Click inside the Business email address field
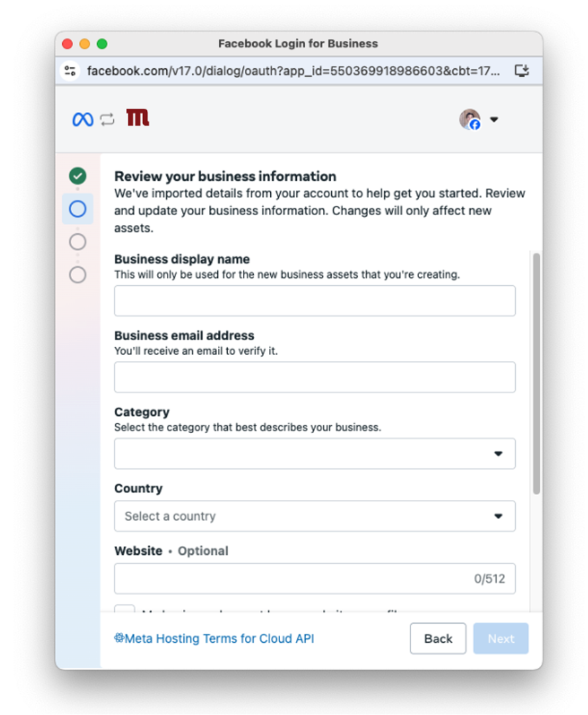The height and width of the screenshot is (715, 588). [315, 377]
